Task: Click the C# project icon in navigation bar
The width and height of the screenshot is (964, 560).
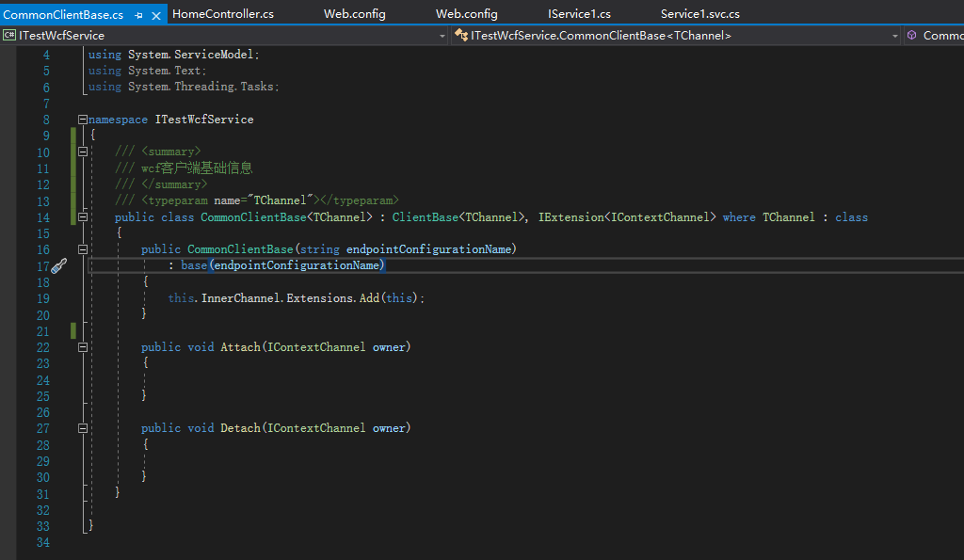Action: pyautogui.click(x=9, y=36)
